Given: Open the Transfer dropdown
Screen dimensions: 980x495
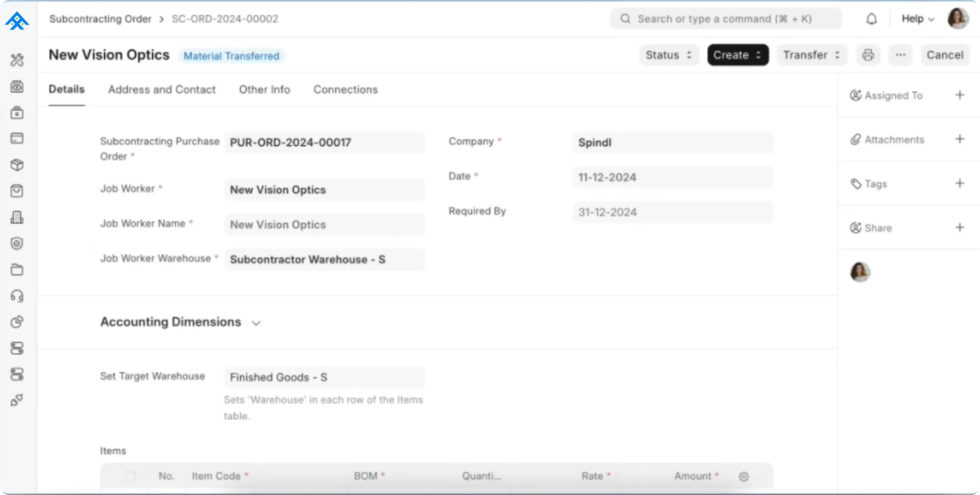Looking at the screenshot, I should click(x=811, y=55).
